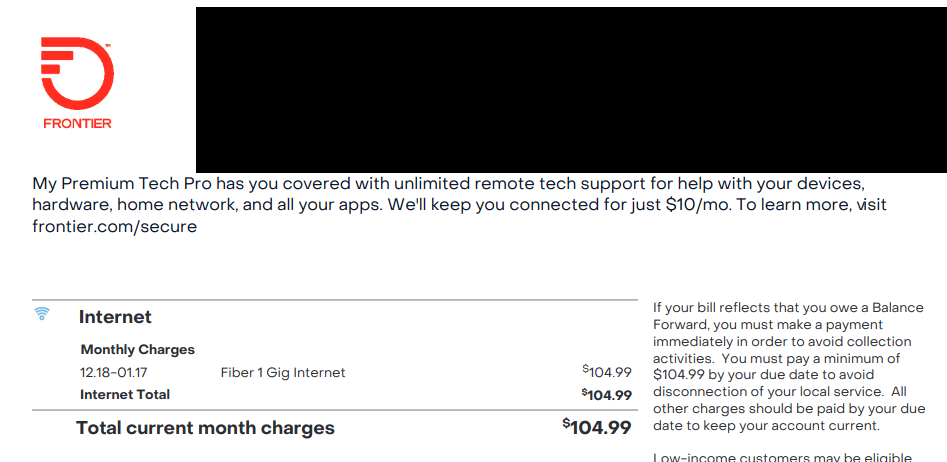The image size is (947, 462).
Task: Select the 12.18-01.17 billing period text
Action: (x=115, y=373)
